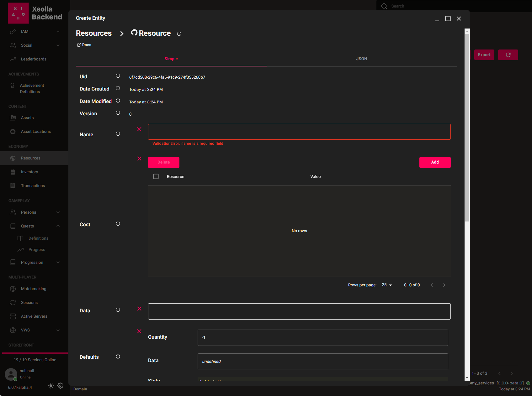The image size is (532, 396).
Task: Click the Achievement Definitions medal icon
Action: point(13,86)
